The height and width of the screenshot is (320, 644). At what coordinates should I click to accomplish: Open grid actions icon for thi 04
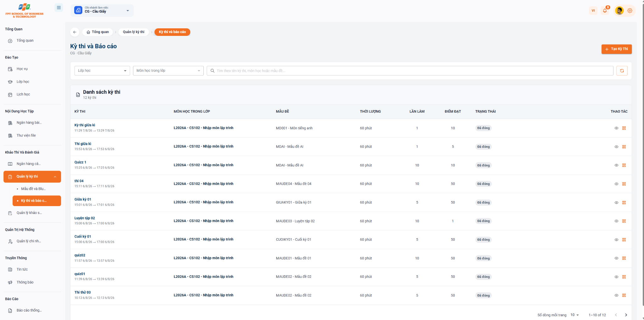coord(624,184)
